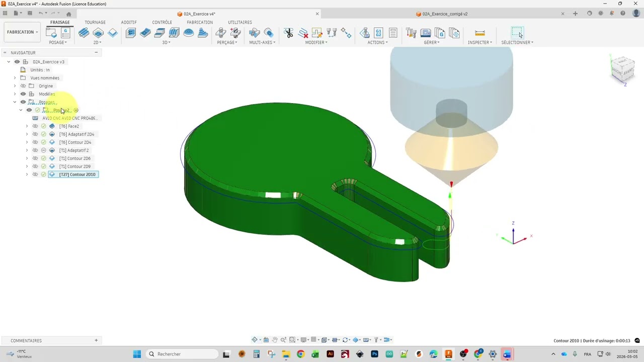Expand the Vues nommées folder

tap(15, 78)
